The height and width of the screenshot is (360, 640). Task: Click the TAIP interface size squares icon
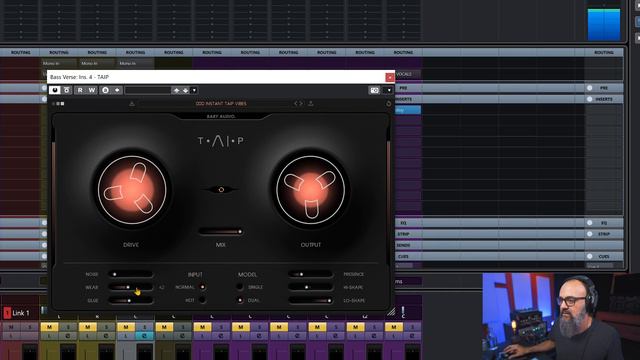point(58,104)
